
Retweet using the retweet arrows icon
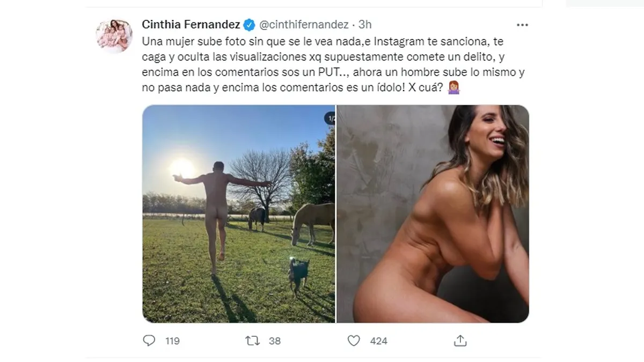[252, 341]
